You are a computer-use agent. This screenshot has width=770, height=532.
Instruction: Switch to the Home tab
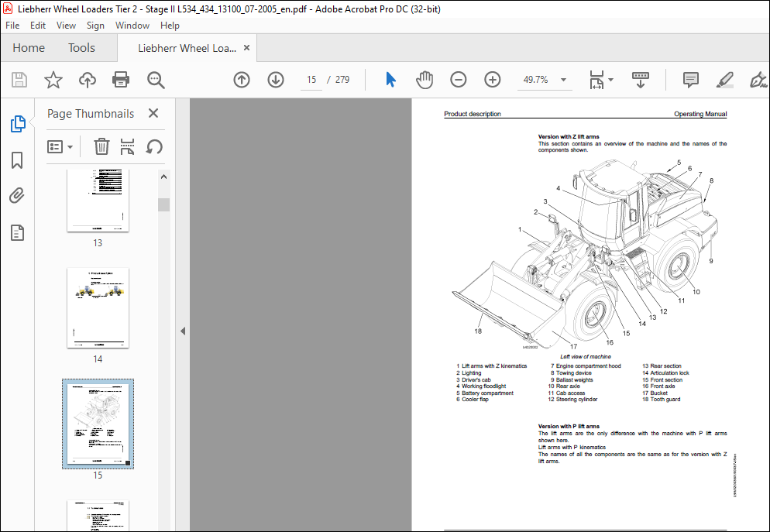(x=29, y=47)
